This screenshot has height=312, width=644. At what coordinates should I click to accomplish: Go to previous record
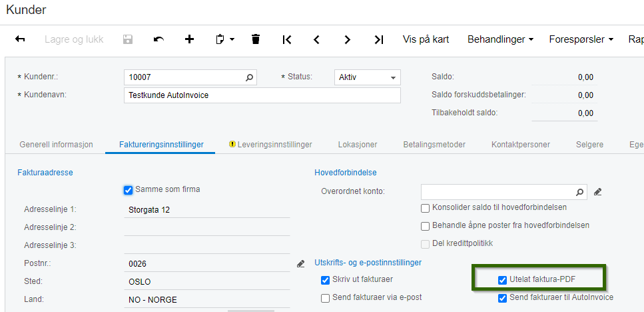pos(317,39)
